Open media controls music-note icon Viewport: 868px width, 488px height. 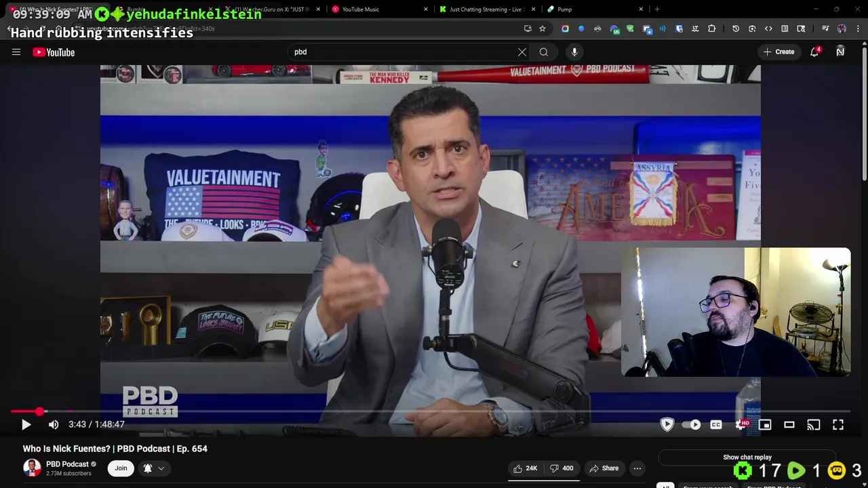coord(825,28)
